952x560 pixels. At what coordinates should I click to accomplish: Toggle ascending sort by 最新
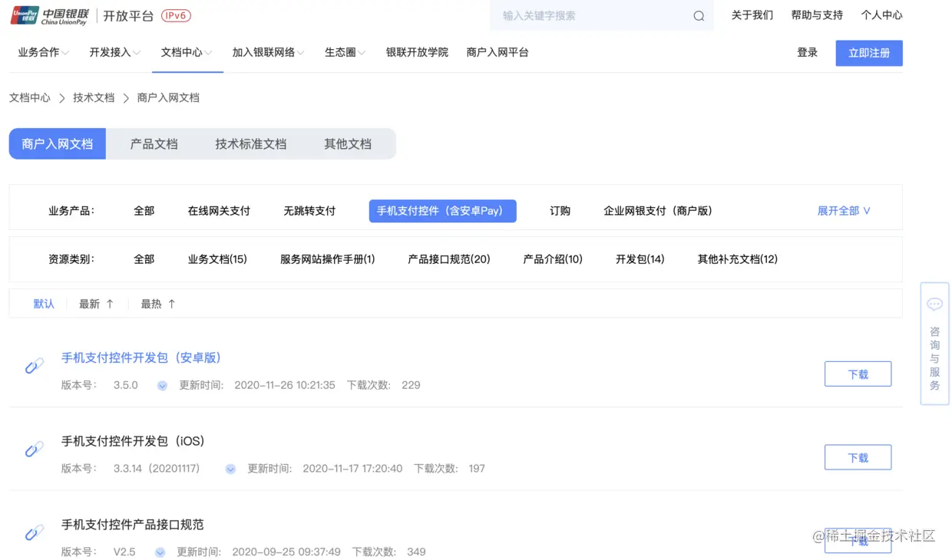(95, 303)
